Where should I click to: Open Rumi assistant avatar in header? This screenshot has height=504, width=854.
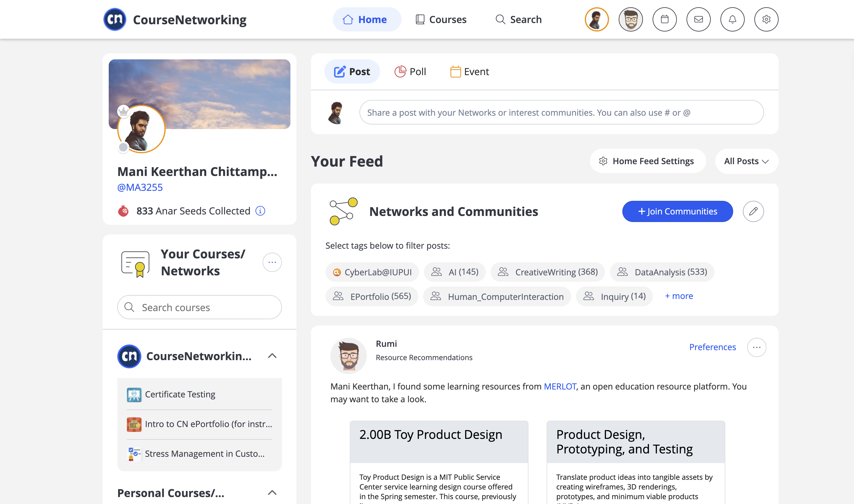pyautogui.click(x=631, y=19)
